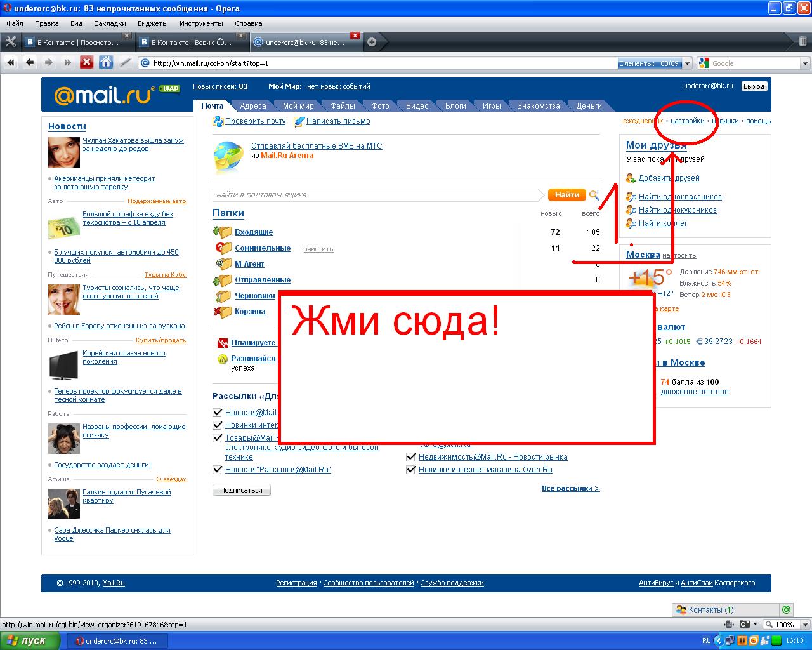Click the underorc@bk.ru taskbar button
Image resolution: width=812 pixels, height=650 pixels.
117,641
